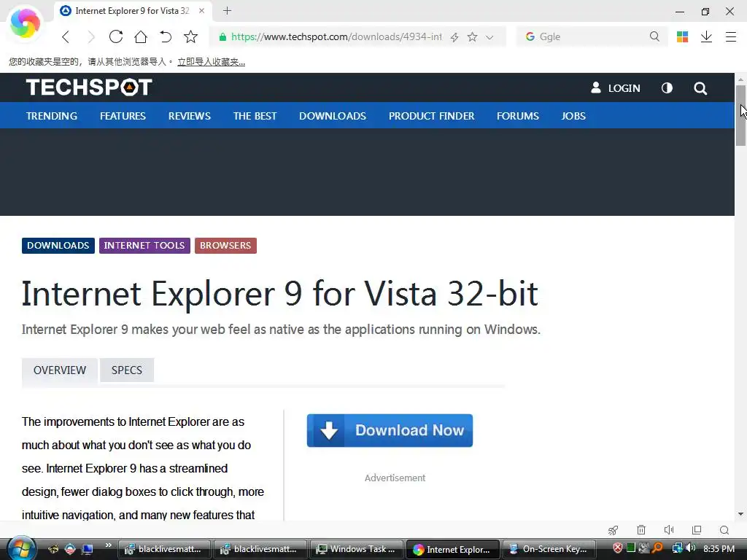Click the address bar URL field
Image resolution: width=747 pixels, height=560 pixels.
[336, 36]
